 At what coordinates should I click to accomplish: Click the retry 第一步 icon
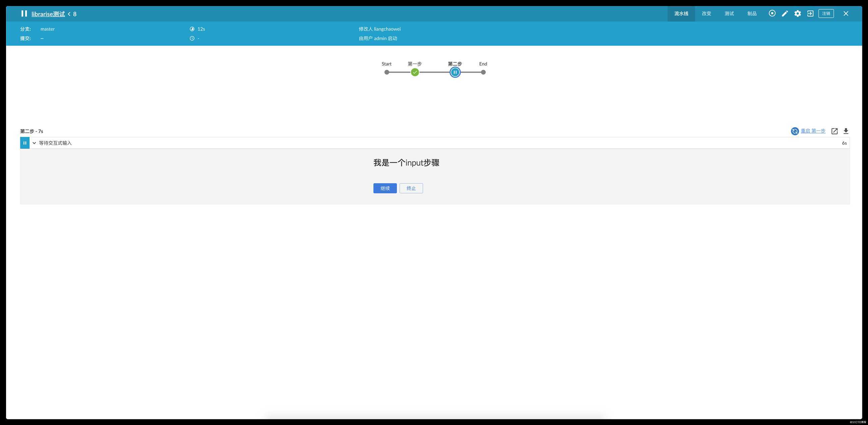pos(795,131)
